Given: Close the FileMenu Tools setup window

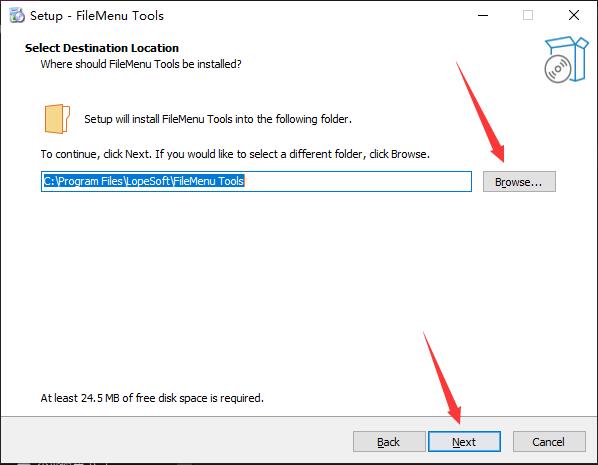Looking at the screenshot, I should click(574, 15).
